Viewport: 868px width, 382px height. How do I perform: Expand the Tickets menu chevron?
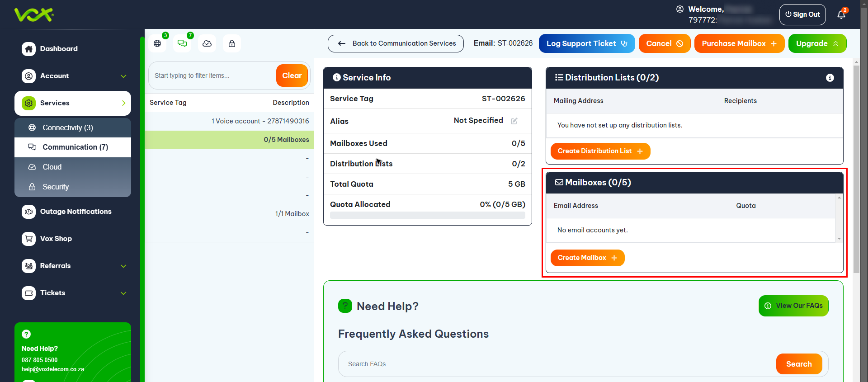(123, 293)
